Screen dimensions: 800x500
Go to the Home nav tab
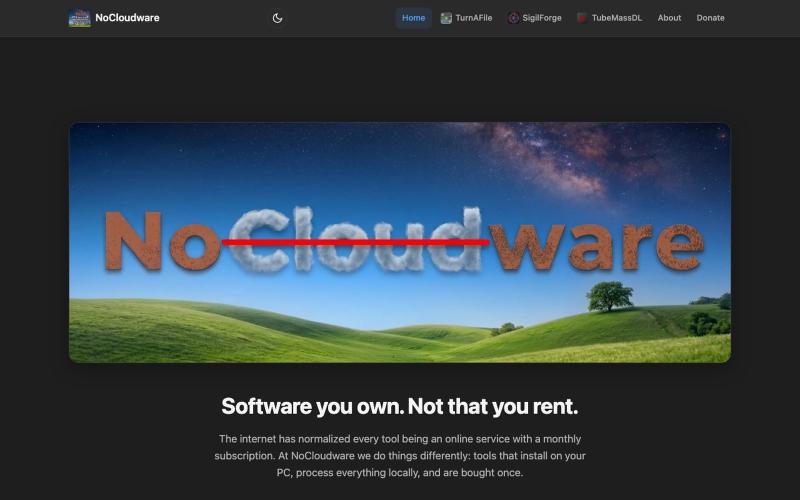[x=413, y=18]
